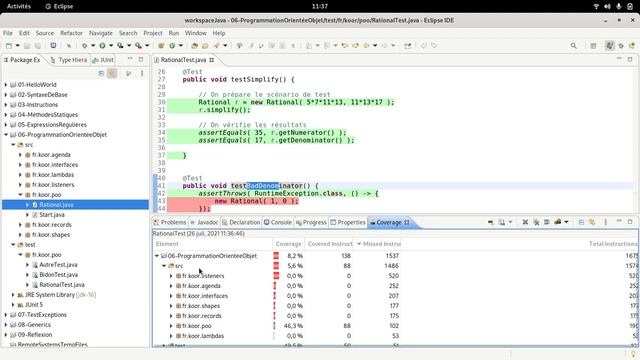Open Select Session dropdown in Coverage view
640x360 pixels.
(566, 222)
